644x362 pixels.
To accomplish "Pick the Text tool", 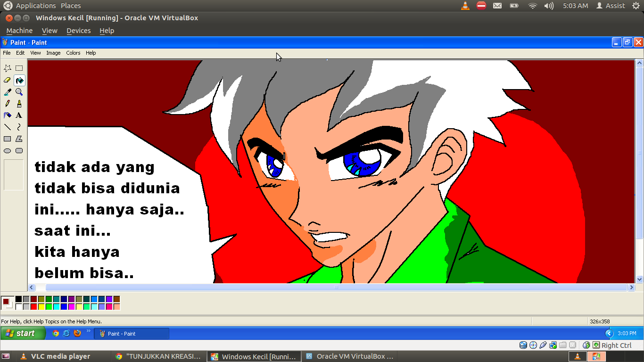I will pos(19,115).
